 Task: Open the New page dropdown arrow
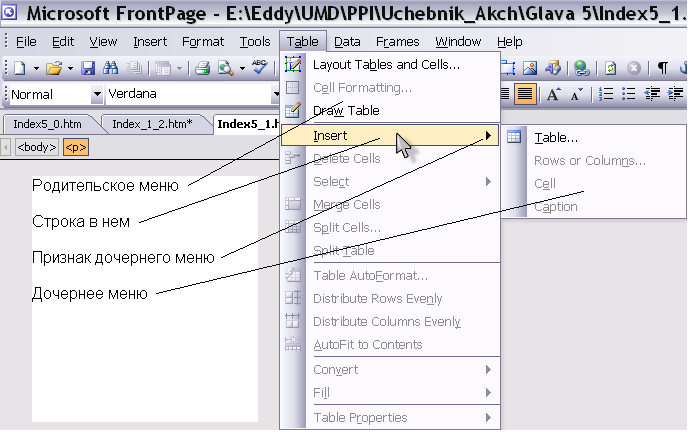[x=36, y=68]
